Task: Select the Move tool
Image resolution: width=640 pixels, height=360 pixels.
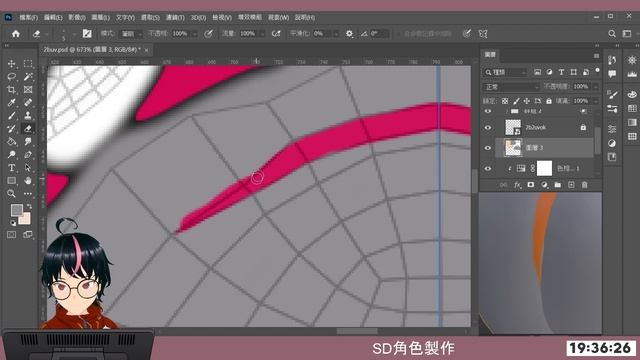Action: pyautogui.click(x=11, y=64)
